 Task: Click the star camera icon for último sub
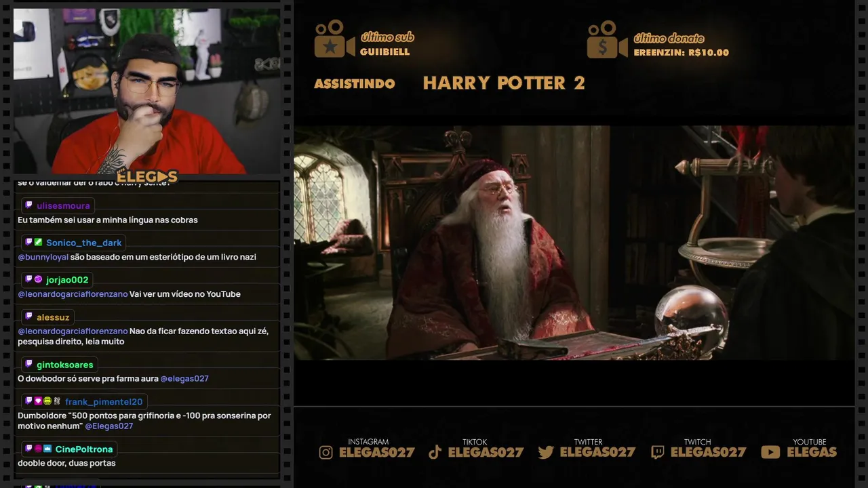click(334, 39)
